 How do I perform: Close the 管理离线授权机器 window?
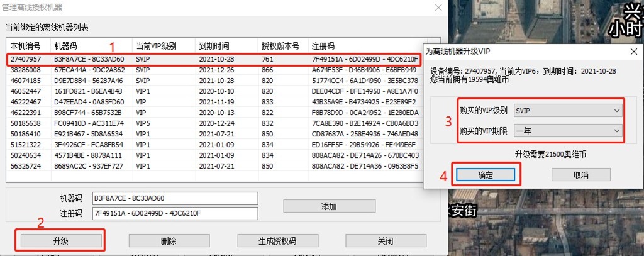coord(438,8)
